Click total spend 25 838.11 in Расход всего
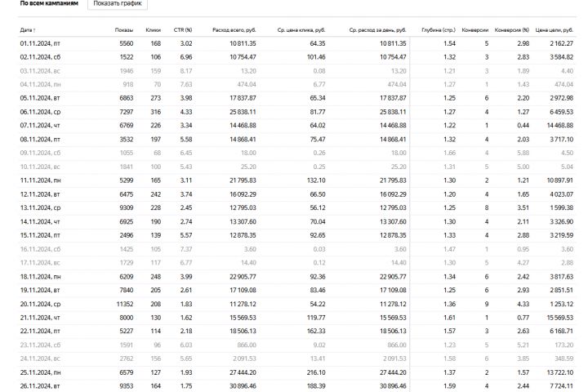The height and width of the screenshot is (392, 588). pos(243,112)
